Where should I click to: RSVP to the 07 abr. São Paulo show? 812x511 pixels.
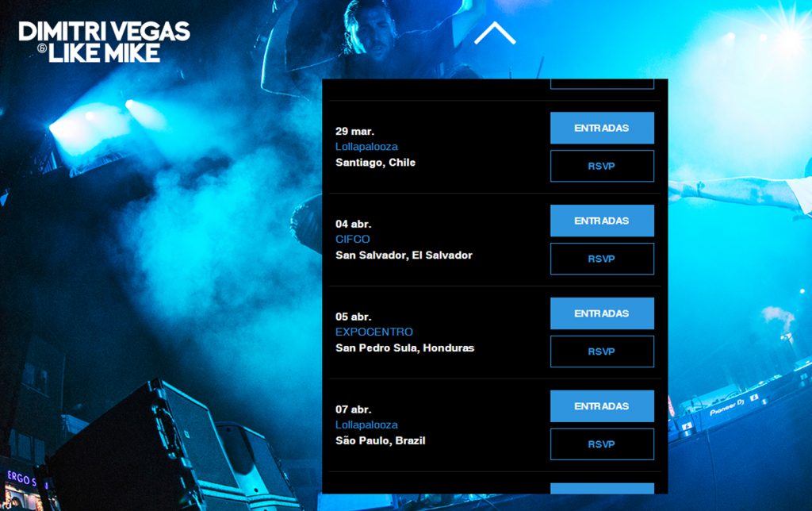coord(602,444)
